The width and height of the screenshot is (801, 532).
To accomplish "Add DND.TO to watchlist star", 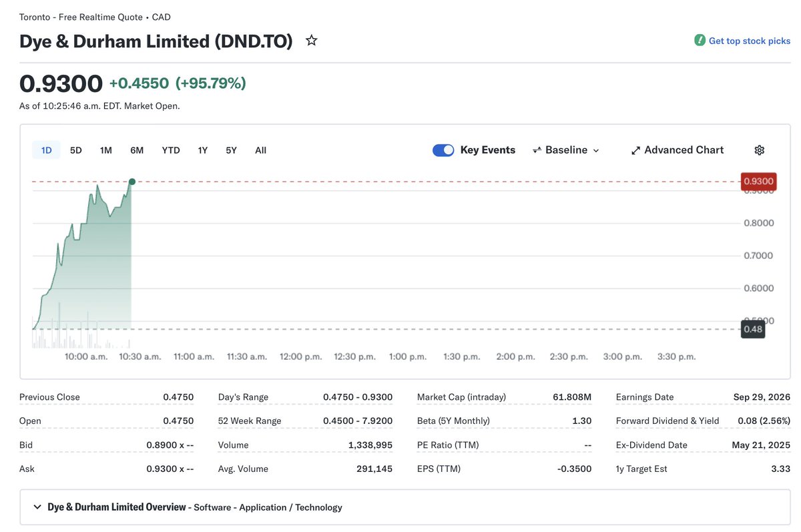I will [311, 41].
